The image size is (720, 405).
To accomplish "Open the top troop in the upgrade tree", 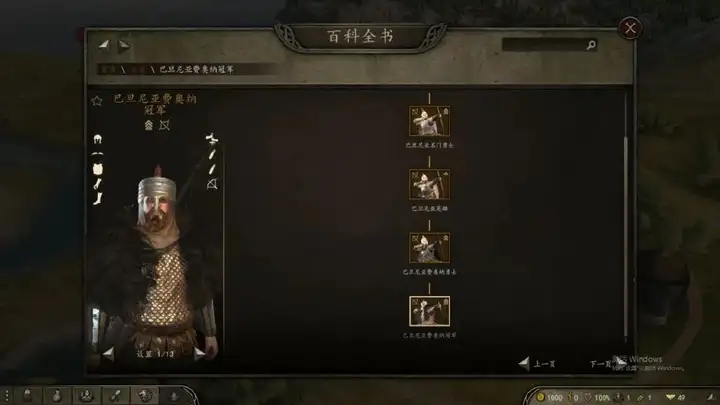I will [x=429, y=121].
